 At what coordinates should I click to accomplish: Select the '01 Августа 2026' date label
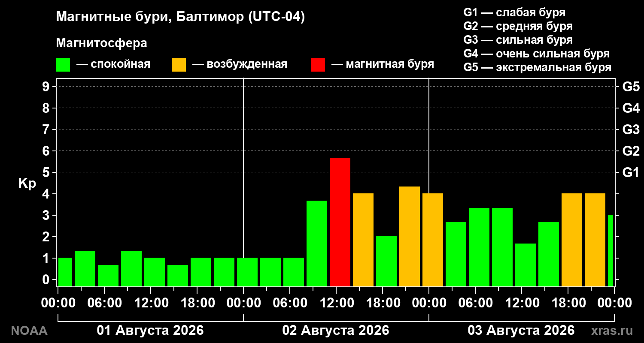pyautogui.click(x=150, y=331)
